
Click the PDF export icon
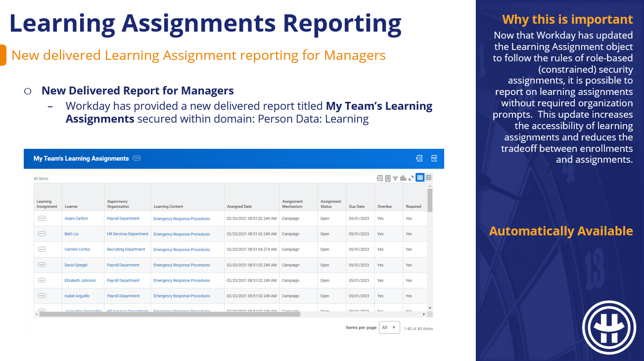pyautogui.click(x=434, y=158)
